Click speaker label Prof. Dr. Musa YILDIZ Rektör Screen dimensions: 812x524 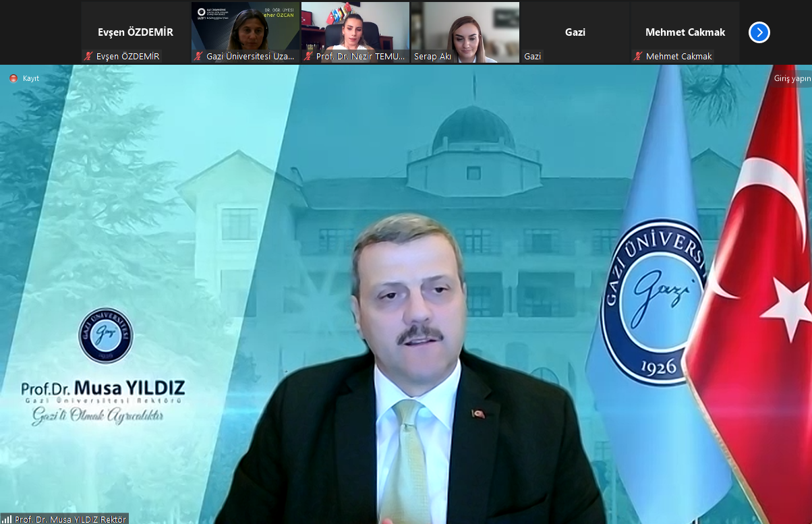point(71,519)
